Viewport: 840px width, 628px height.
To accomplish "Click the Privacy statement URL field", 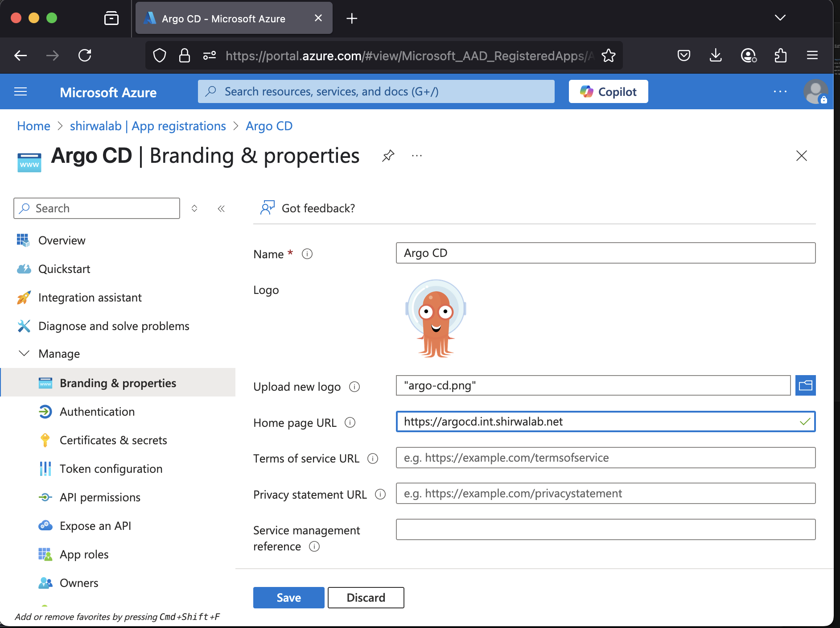I will pos(605,493).
